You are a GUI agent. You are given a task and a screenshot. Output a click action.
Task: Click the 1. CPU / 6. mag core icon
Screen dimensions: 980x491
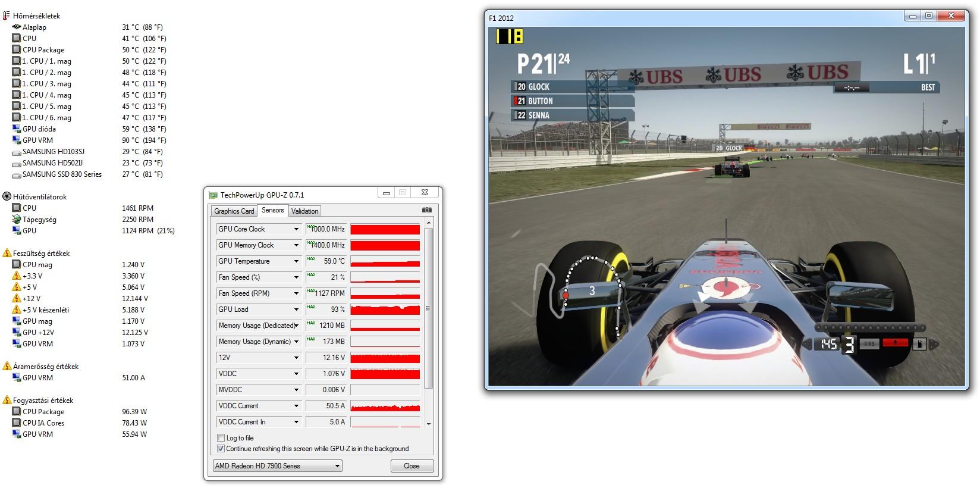click(x=17, y=117)
